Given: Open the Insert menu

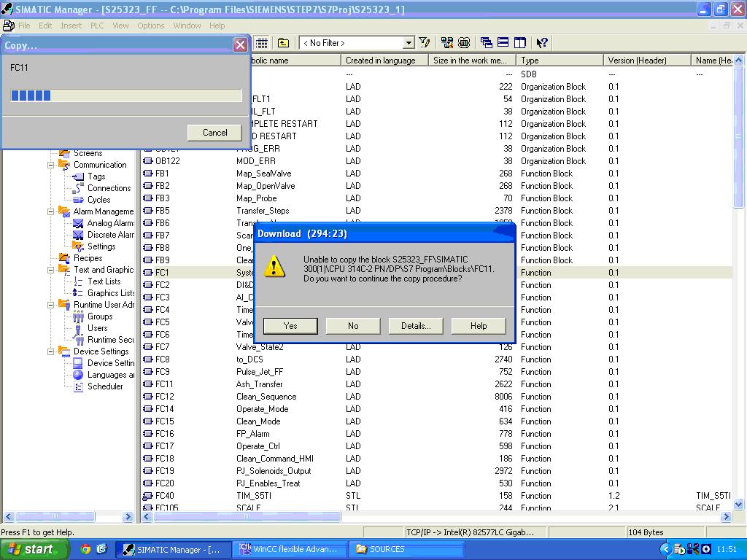Looking at the screenshot, I should (71, 26).
